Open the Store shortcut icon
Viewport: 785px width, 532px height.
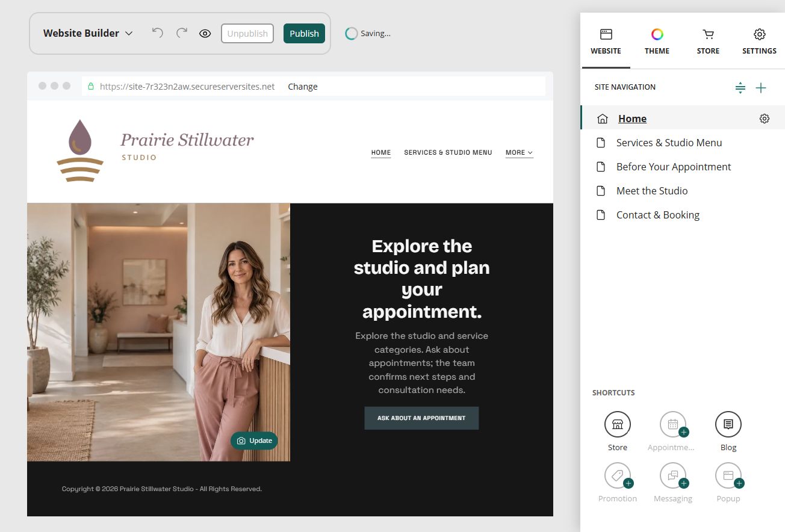point(618,424)
